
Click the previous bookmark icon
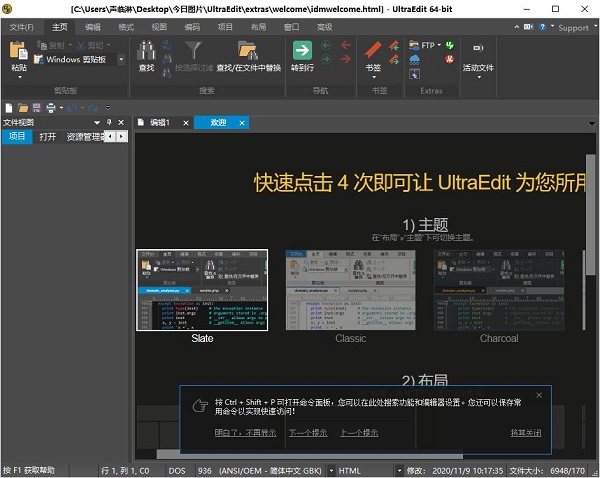pyautogui.click(x=394, y=46)
